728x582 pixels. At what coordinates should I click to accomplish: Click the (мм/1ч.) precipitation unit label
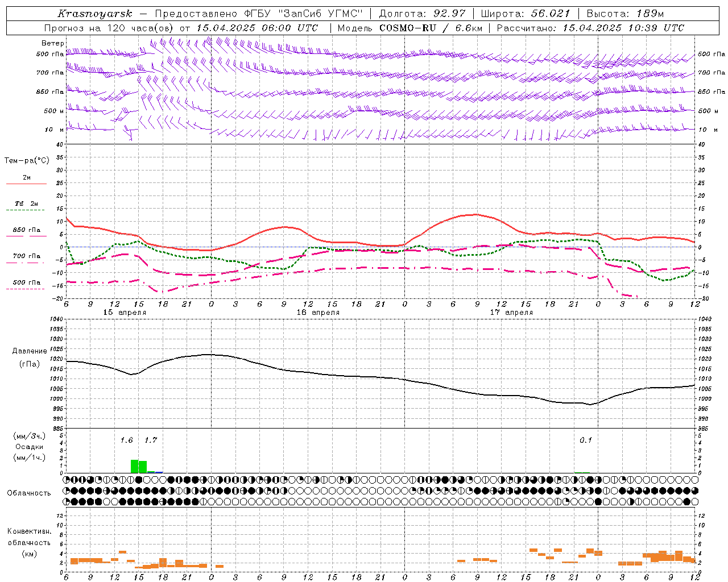click(x=30, y=457)
